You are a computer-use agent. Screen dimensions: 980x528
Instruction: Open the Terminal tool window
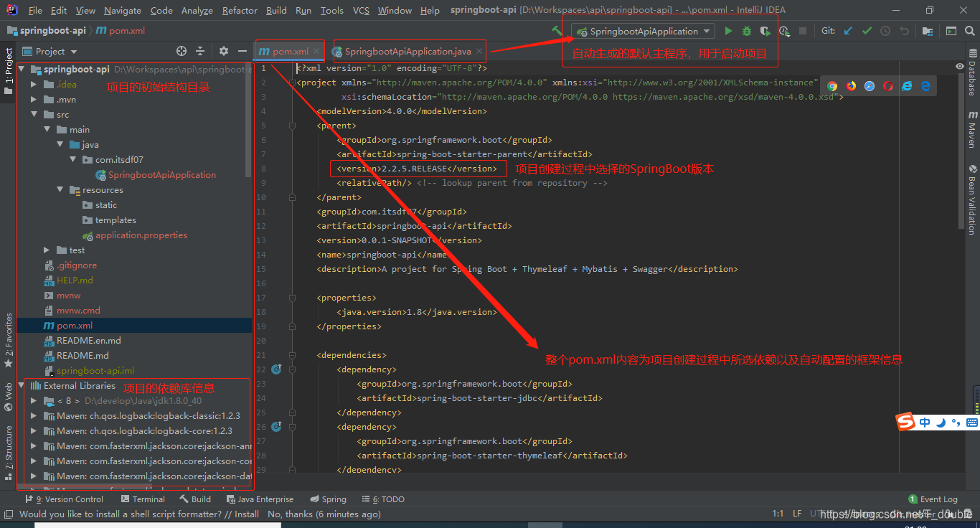click(143, 499)
